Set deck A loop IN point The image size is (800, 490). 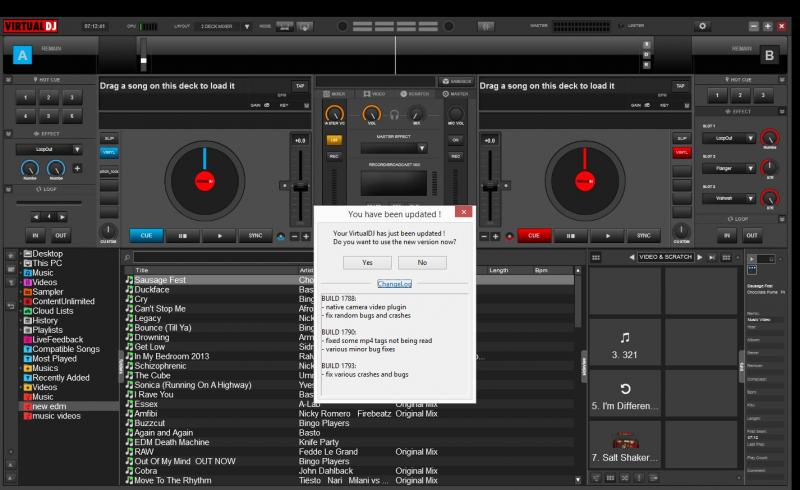(x=35, y=236)
